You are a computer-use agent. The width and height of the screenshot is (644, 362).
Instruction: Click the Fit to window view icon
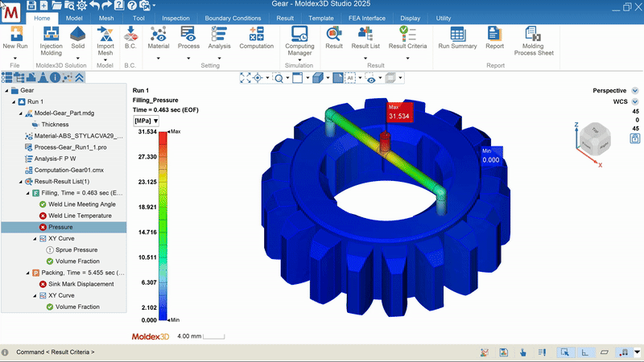click(246, 78)
